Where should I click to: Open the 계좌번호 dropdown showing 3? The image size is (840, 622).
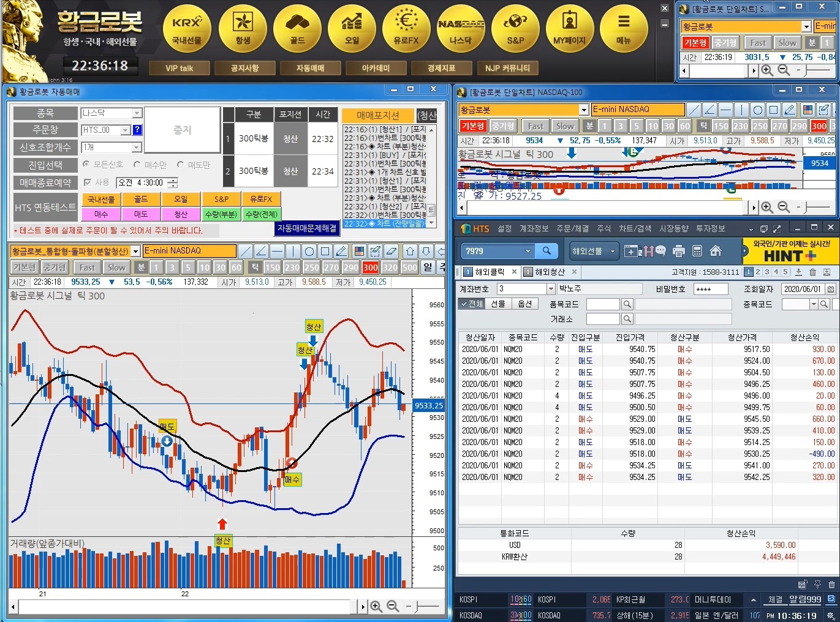[x=550, y=289]
